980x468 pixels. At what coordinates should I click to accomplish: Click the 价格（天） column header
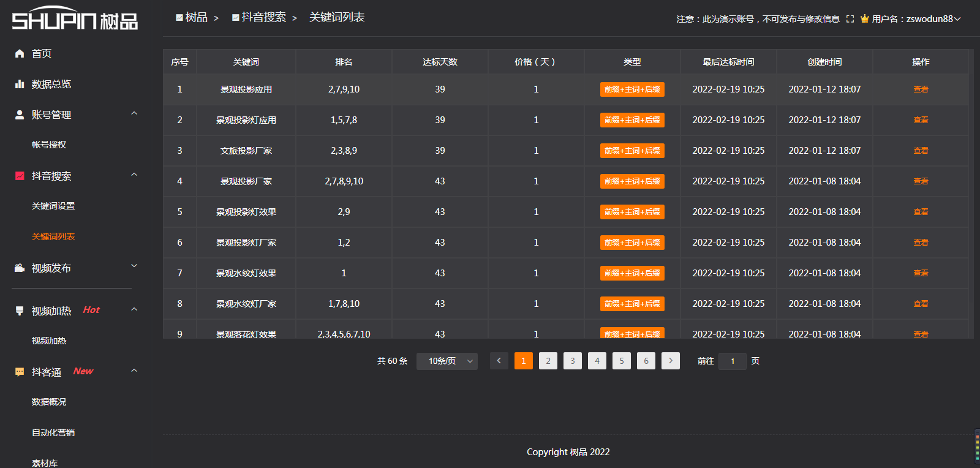pyautogui.click(x=535, y=62)
